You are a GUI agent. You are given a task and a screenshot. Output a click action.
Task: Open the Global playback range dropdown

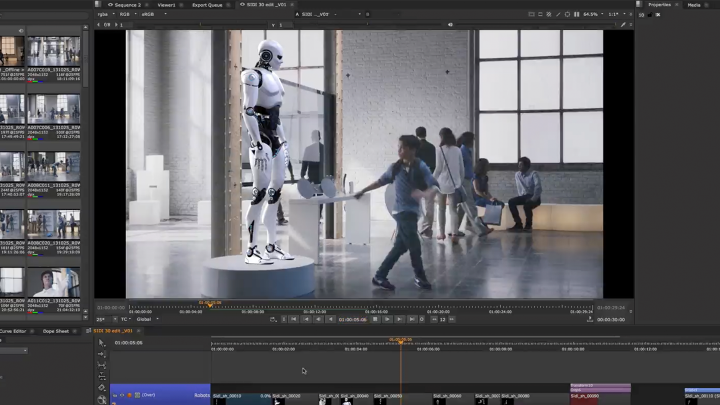(144, 319)
